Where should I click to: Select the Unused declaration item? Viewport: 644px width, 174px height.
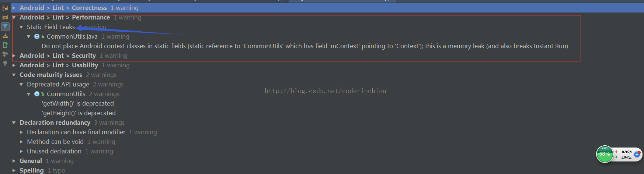54,151
